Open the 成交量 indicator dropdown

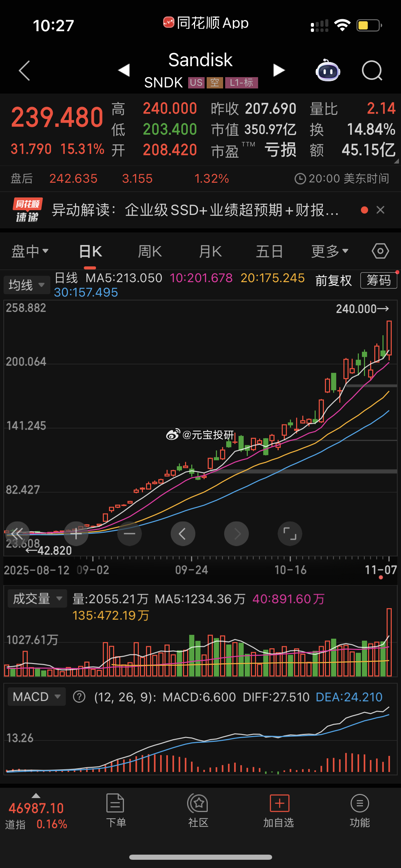pyautogui.click(x=37, y=599)
